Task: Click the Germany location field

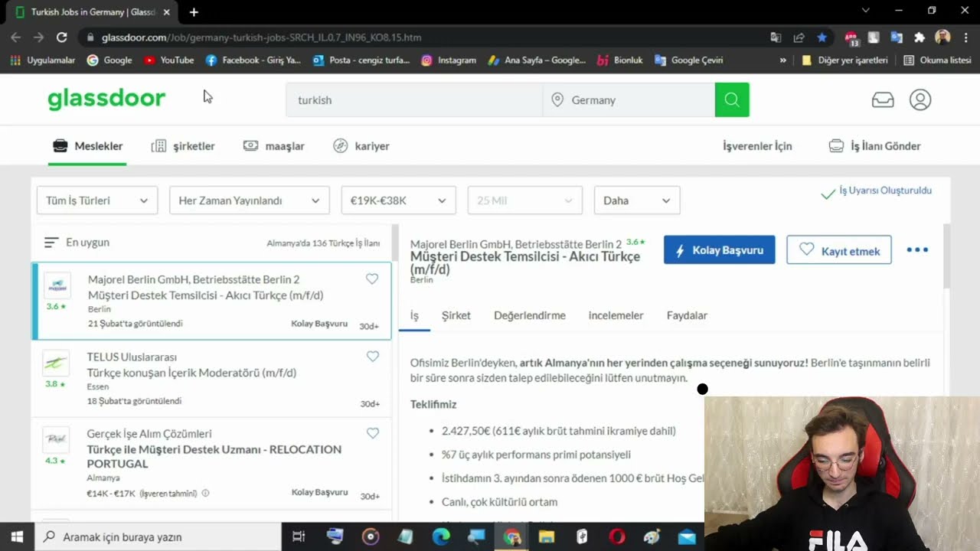Action: click(629, 99)
